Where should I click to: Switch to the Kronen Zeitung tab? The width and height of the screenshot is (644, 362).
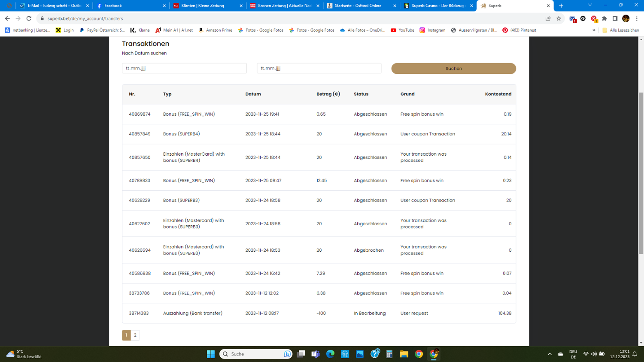pos(284,6)
